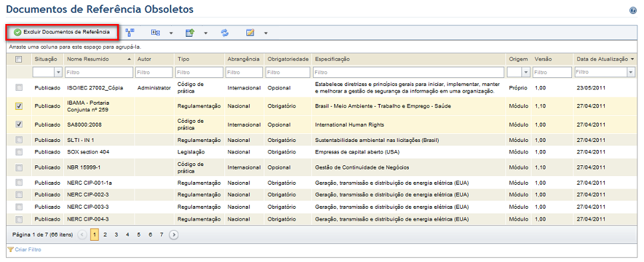
Task: Click the refresh list icon
Action: [224, 33]
